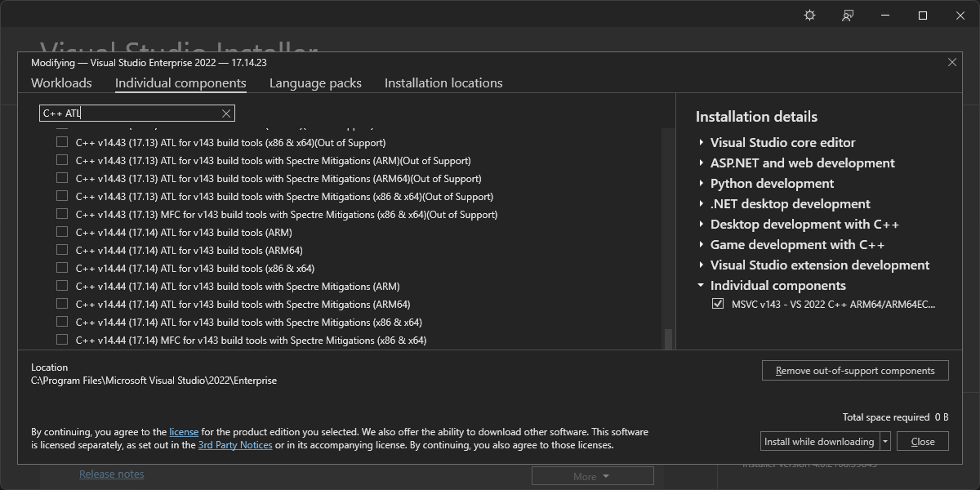Check C++ v14.44 ATL build tools (x86 & x64)
The height and width of the screenshot is (490, 980).
point(62,269)
